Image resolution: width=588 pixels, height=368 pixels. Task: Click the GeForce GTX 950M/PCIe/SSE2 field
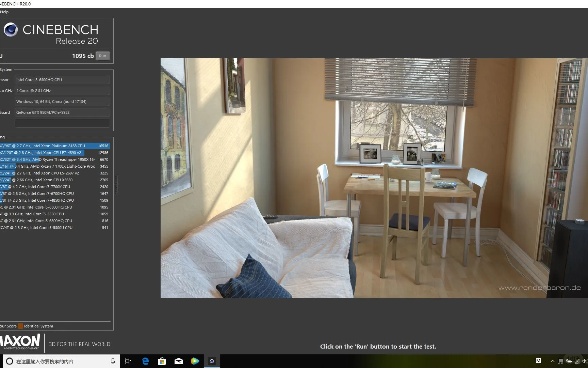pyautogui.click(x=62, y=112)
